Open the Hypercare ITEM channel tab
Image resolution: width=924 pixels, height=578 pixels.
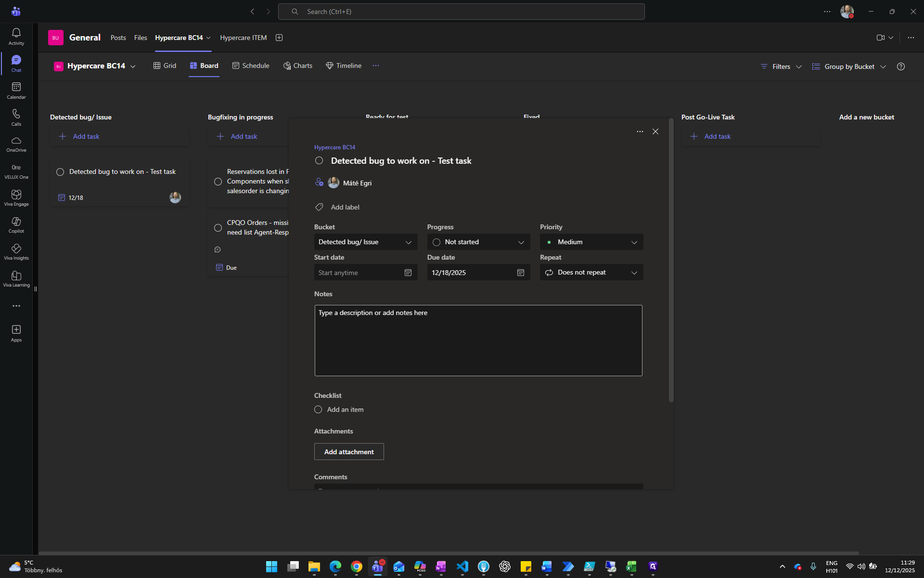coord(243,38)
